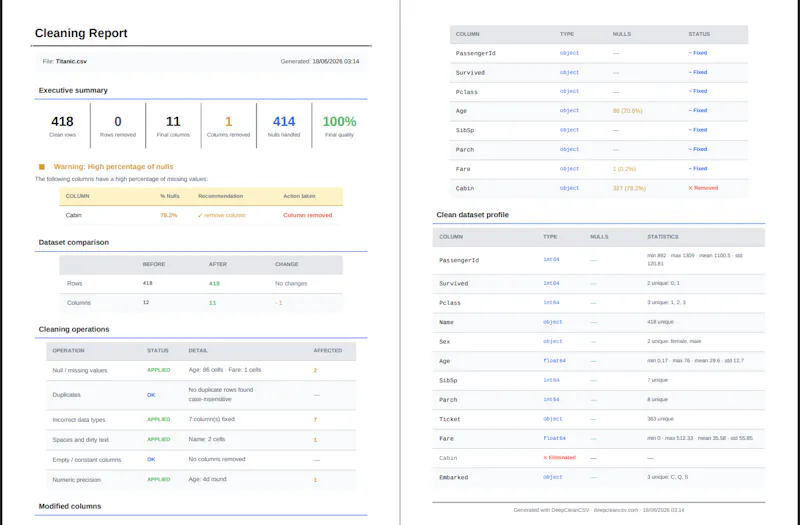Click APPLIED status for Null / missing values
Image resolution: width=800 pixels, height=525 pixels.
click(x=159, y=370)
